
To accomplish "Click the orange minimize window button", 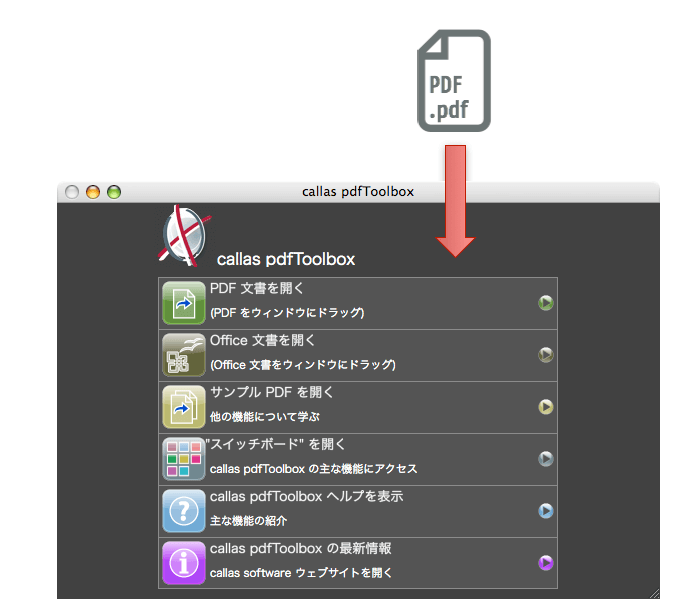I will point(93,192).
